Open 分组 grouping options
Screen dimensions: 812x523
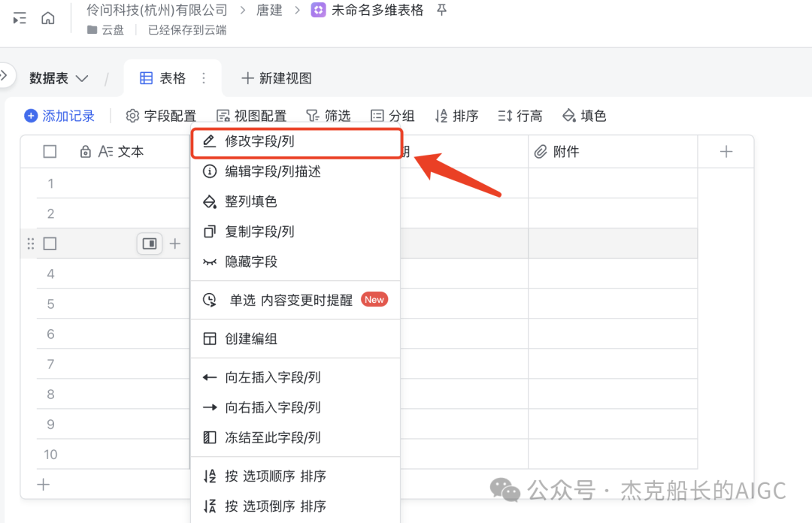coord(392,116)
